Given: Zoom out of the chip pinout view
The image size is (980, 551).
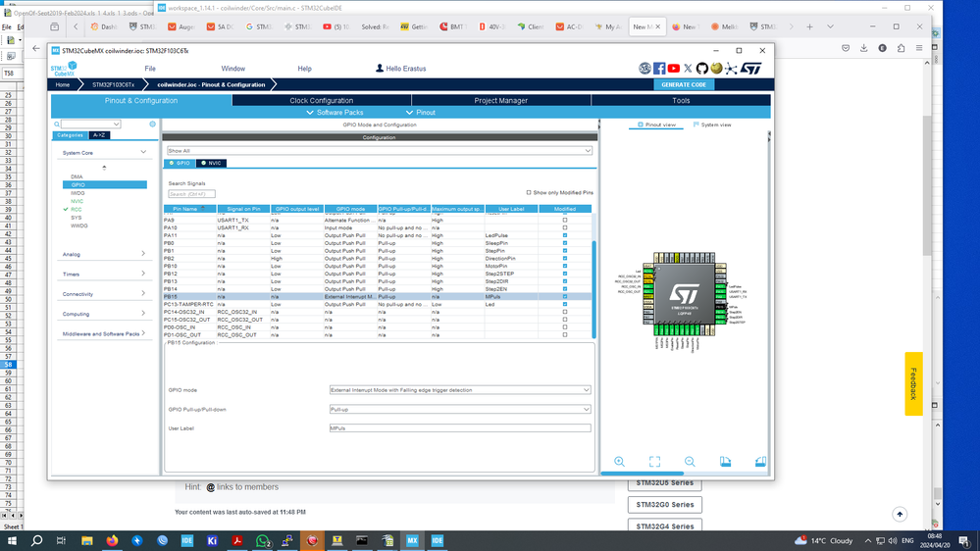Looking at the screenshot, I should pyautogui.click(x=690, y=462).
